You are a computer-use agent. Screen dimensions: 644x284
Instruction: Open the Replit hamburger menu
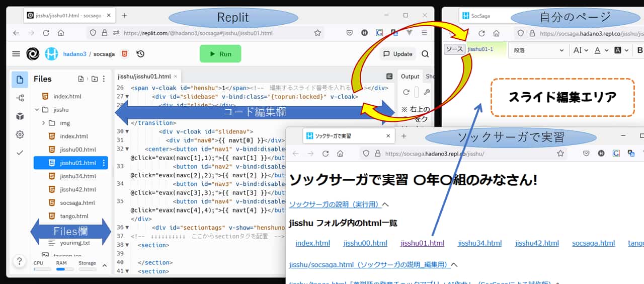[16, 54]
